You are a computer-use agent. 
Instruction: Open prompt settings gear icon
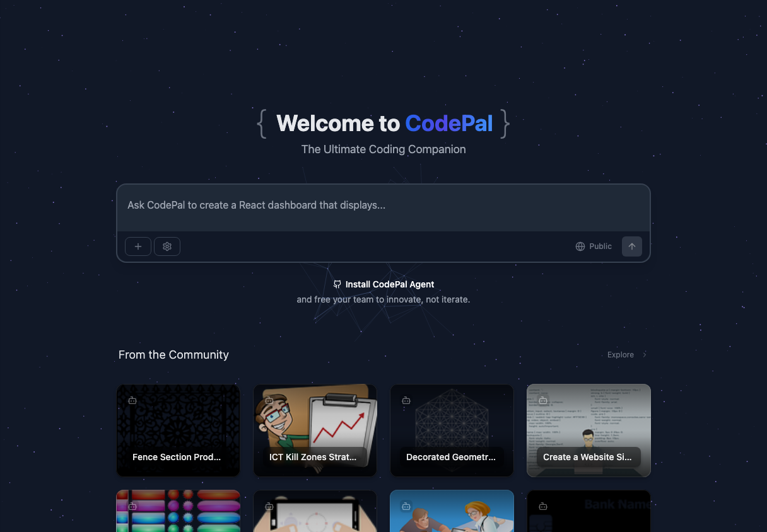tap(167, 246)
